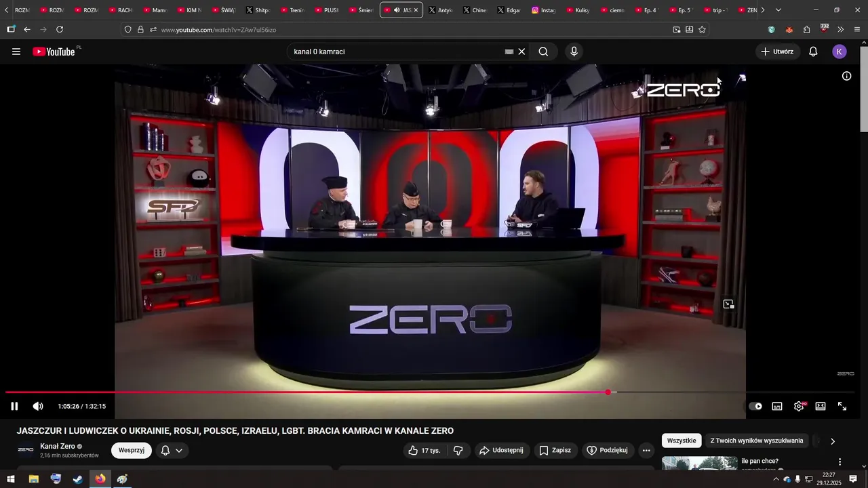Viewport: 868px width, 488px height.
Task: Click the shield tracking protection icon
Action: [128, 30]
